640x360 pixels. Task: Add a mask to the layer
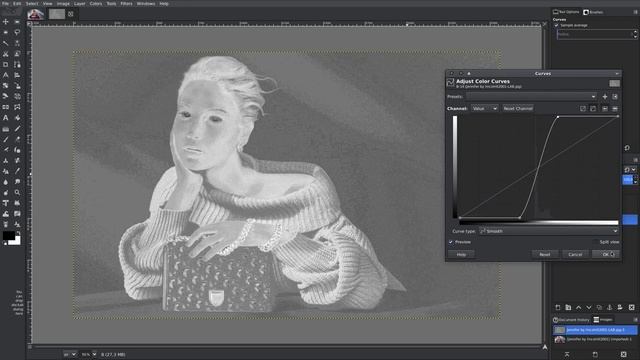pos(620,307)
